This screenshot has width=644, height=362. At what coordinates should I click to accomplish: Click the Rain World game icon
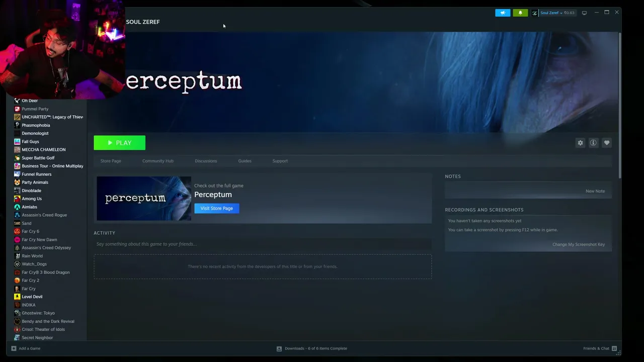(x=17, y=256)
